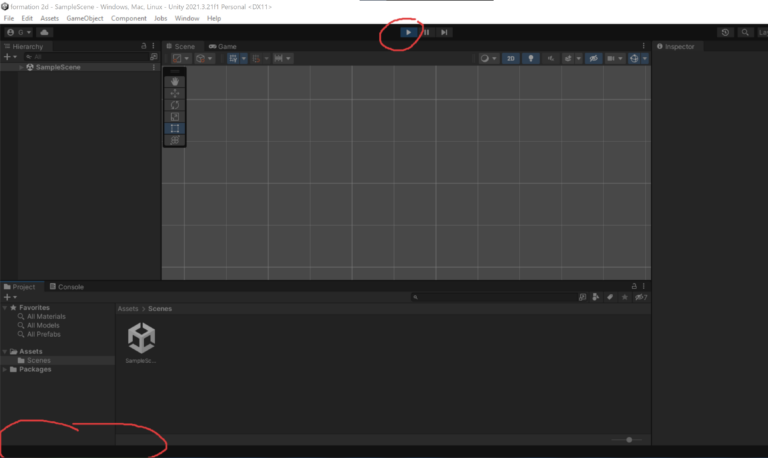Click the snap increment settings button
The width and height of the screenshot is (768, 458).
tap(283, 58)
